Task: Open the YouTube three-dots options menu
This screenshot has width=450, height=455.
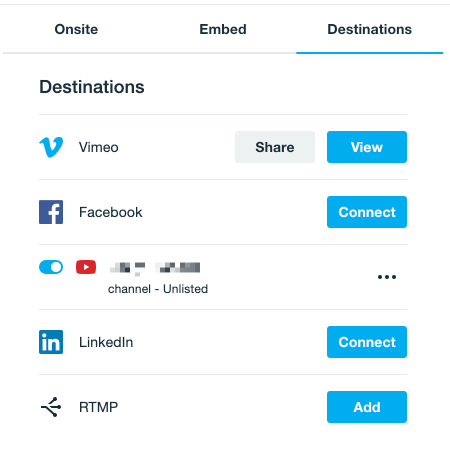Action: point(387,277)
